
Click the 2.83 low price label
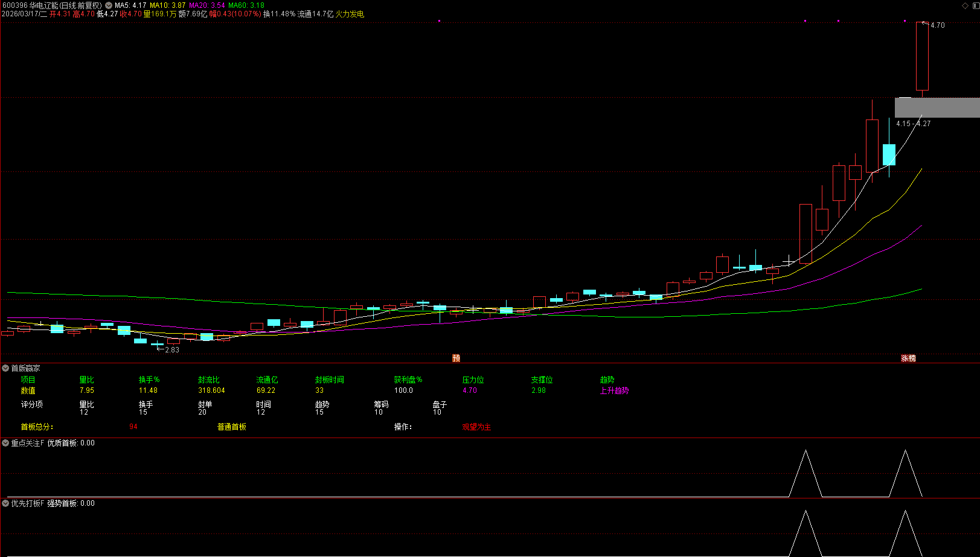[x=172, y=349]
